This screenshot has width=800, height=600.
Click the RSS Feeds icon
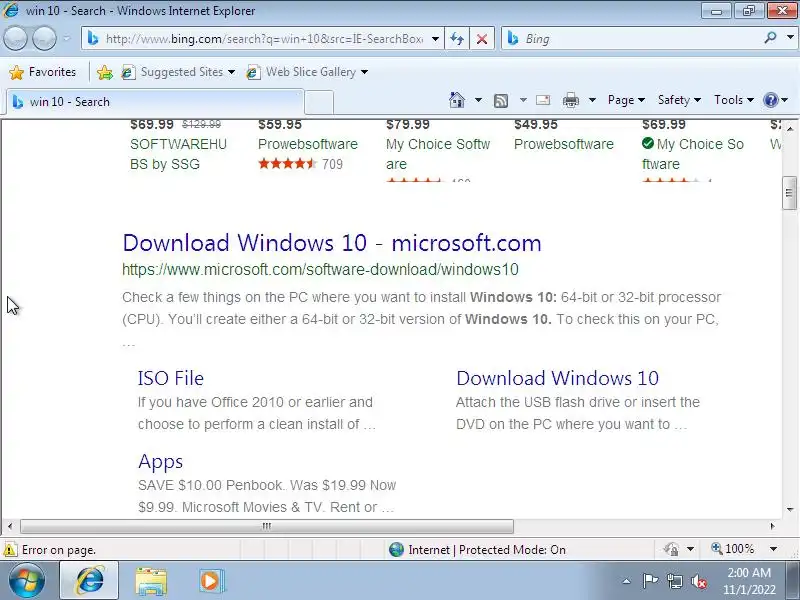click(x=501, y=101)
